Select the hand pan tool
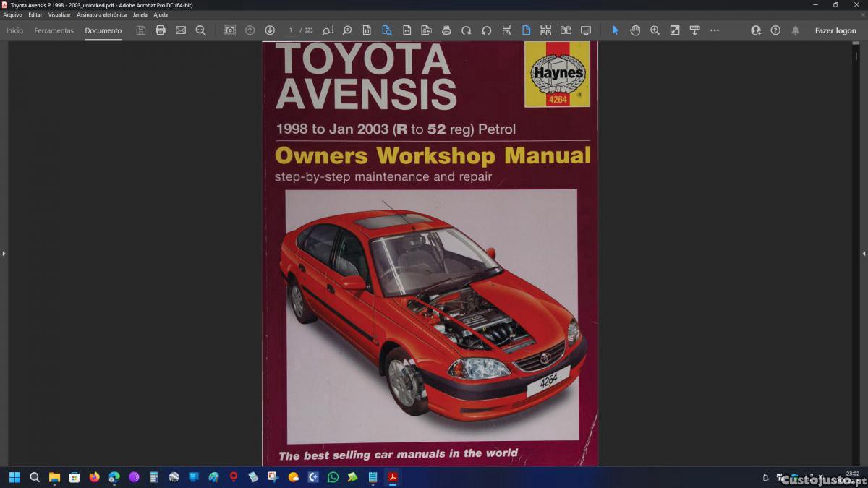868x488 pixels. (x=635, y=30)
